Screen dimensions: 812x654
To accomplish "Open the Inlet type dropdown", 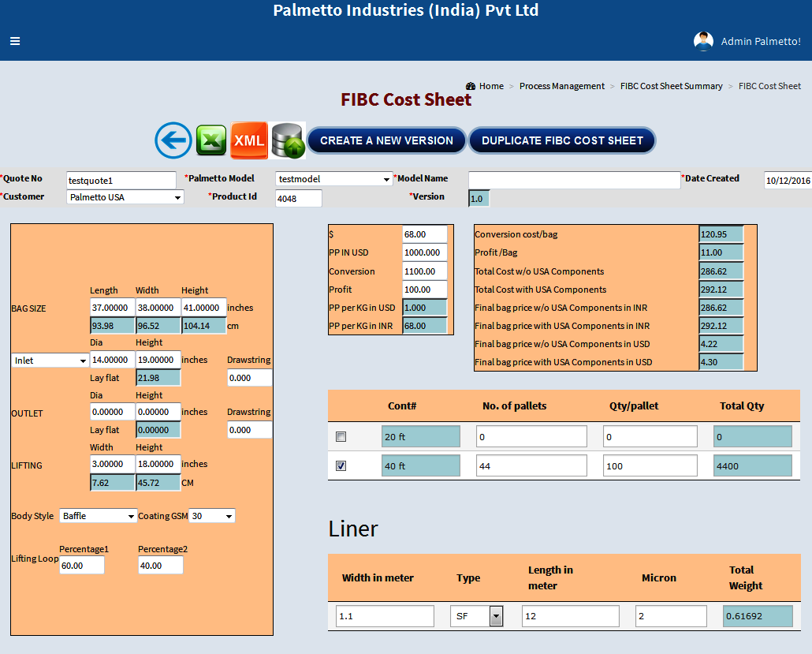I will click(x=50, y=361).
